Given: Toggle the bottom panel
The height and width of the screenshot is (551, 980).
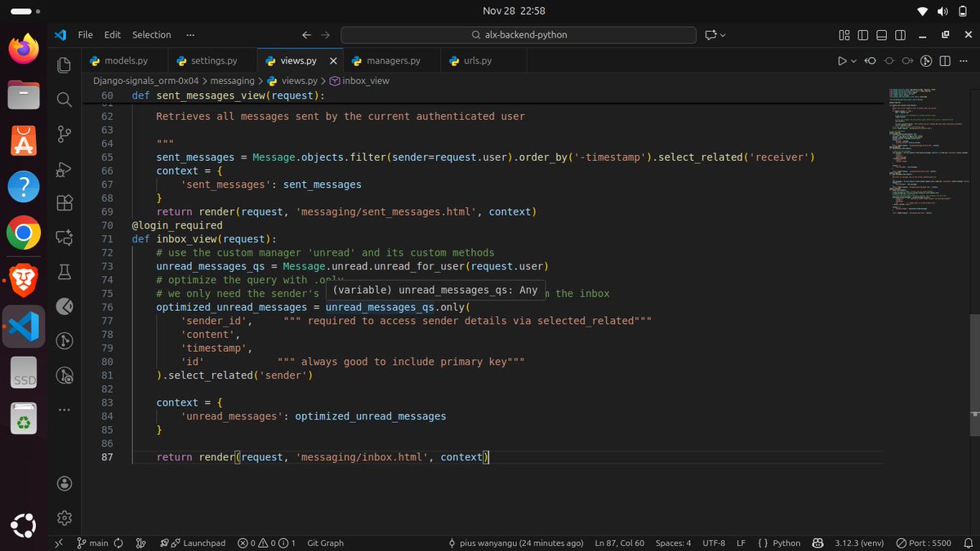Looking at the screenshot, I should tap(881, 35).
